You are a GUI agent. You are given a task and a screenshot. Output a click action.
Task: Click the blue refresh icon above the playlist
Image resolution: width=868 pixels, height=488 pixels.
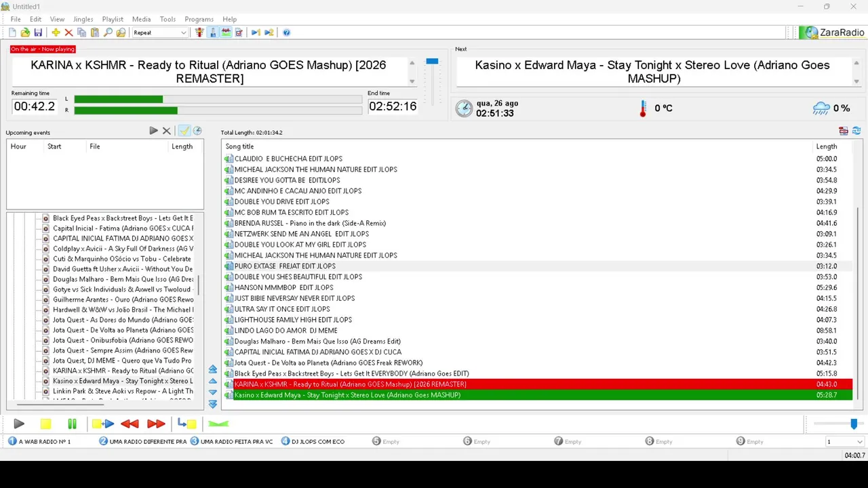(856, 131)
